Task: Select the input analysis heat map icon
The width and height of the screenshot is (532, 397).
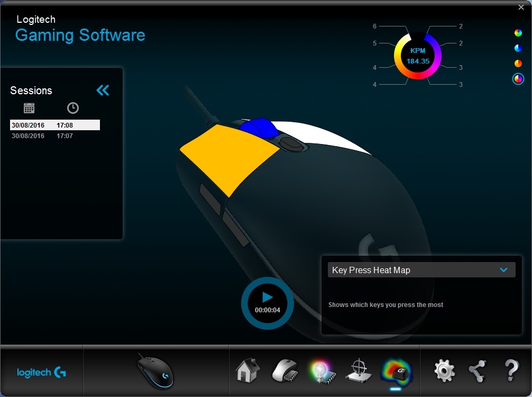Action: click(396, 372)
